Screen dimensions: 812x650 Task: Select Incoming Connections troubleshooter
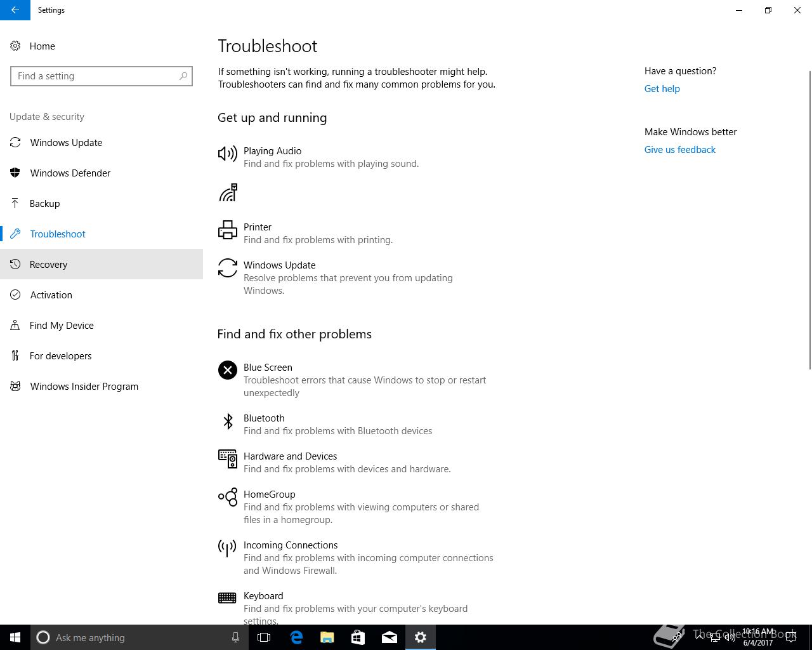tap(357, 557)
